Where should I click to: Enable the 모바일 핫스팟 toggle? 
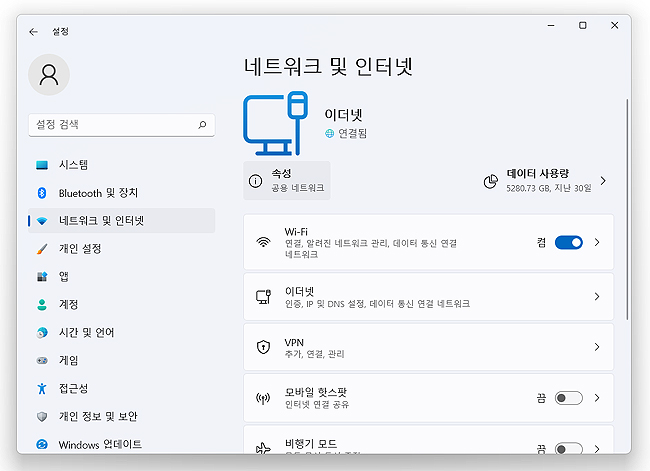569,398
